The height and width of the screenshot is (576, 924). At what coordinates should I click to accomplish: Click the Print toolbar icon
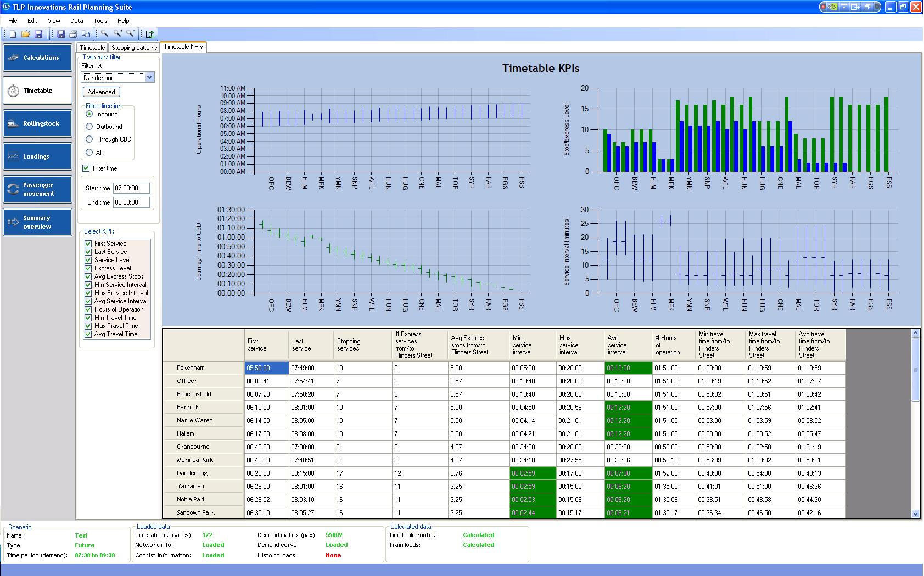pos(74,34)
